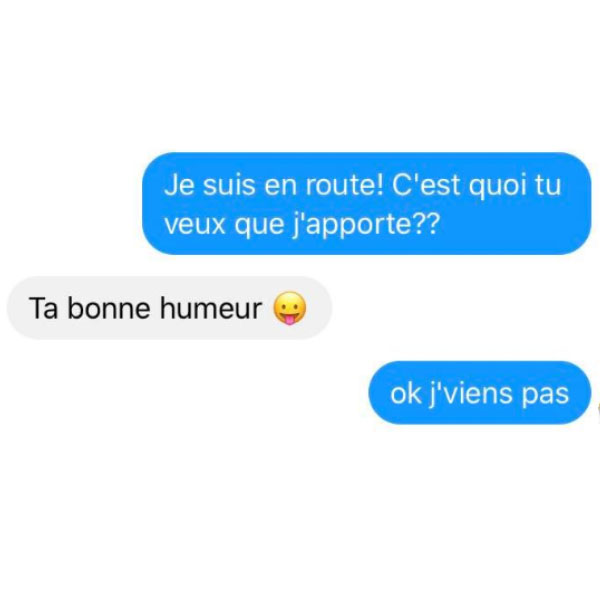Click the word "j'apporte??" in the blue bubble
Viewport: 600px width, 600px height.
pyautogui.click(x=366, y=224)
